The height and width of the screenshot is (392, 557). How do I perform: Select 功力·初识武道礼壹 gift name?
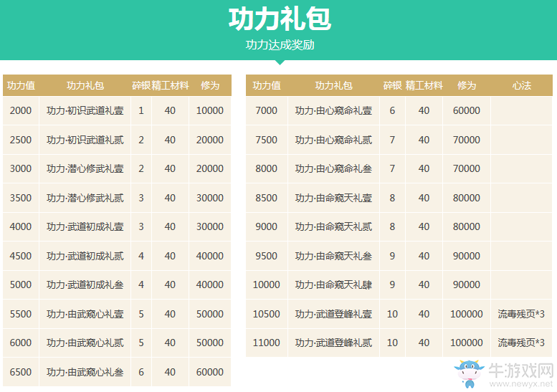tap(85, 110)
